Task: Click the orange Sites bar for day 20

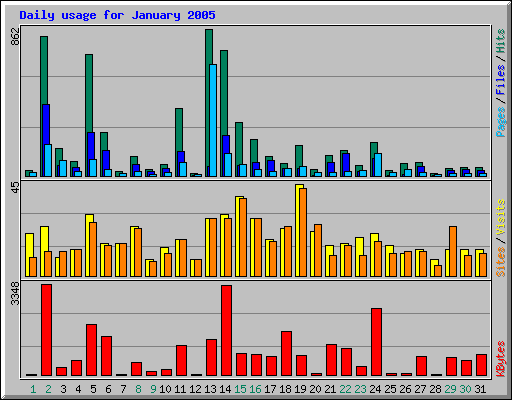Action: [x=318, y=250]
